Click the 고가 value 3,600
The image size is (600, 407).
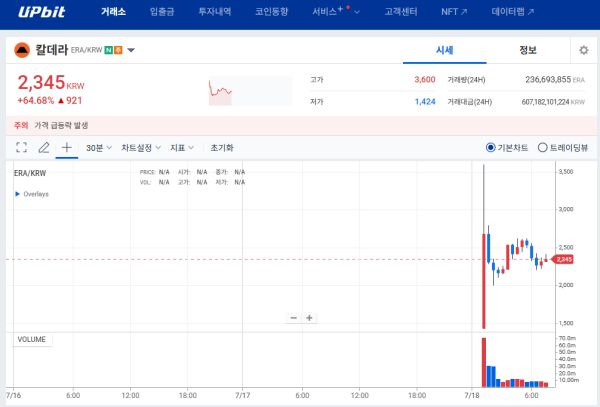425,80
